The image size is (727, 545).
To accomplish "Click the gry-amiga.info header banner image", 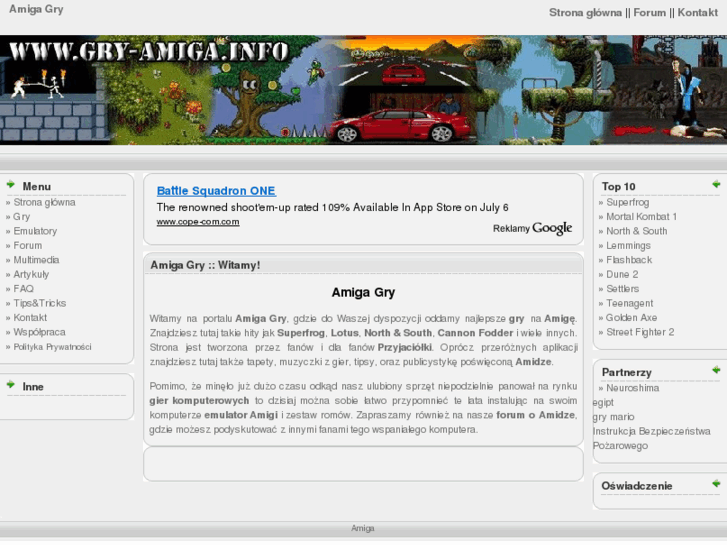I will 364,90.
